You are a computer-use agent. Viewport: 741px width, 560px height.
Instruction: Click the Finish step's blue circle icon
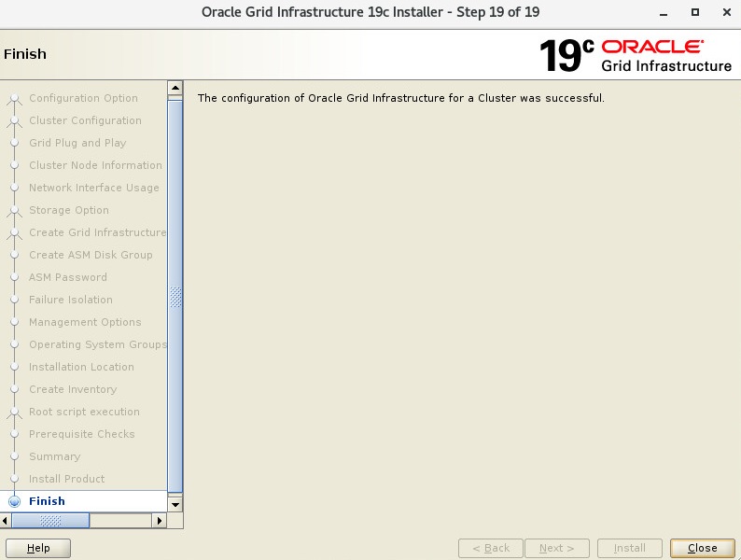(15, 501)
